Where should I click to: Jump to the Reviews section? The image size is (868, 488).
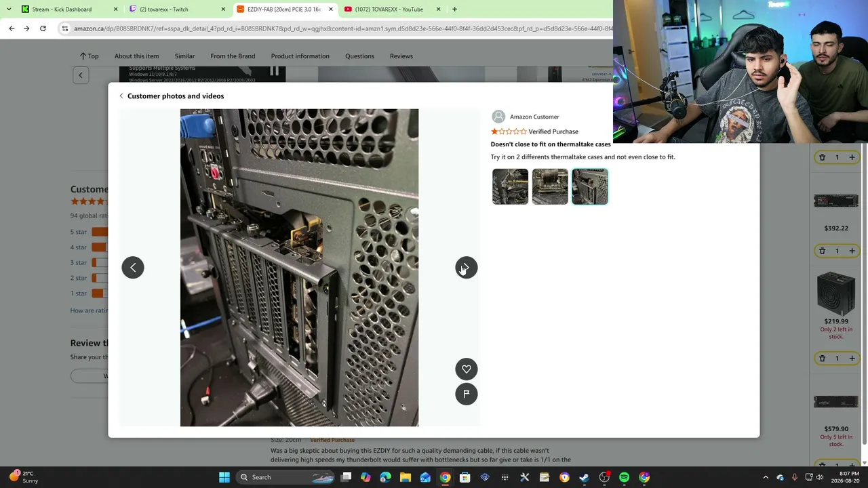[x=401, y=56]
